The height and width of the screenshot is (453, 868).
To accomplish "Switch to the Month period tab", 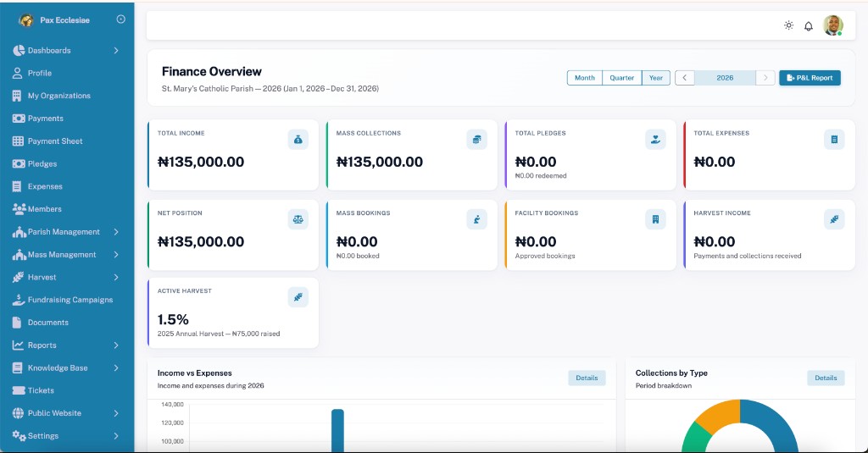I will coord(585,78).
